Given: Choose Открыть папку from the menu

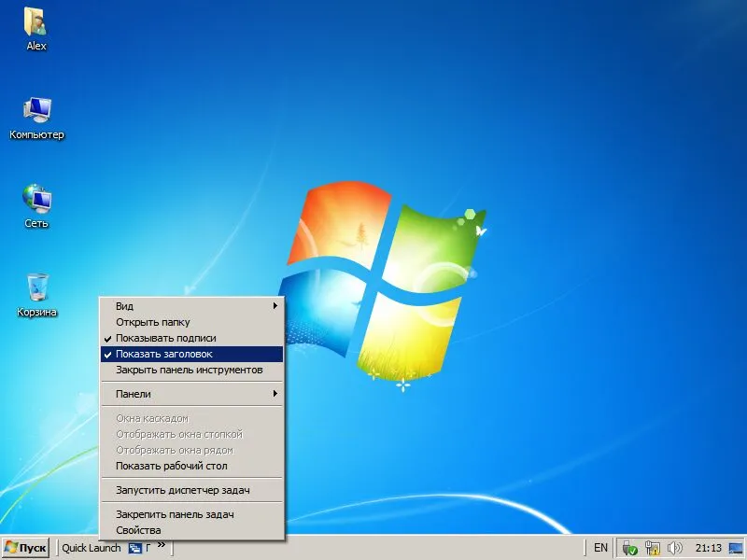Looking at the screenshot, I should [x=192, y=322].
